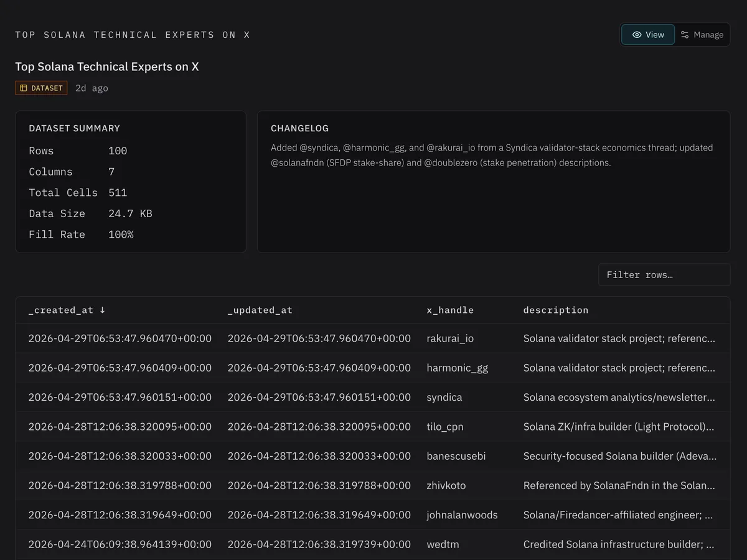Select the johnalanwoods handle cell
This screenshot has height=560, width=747.
point(462,515)
